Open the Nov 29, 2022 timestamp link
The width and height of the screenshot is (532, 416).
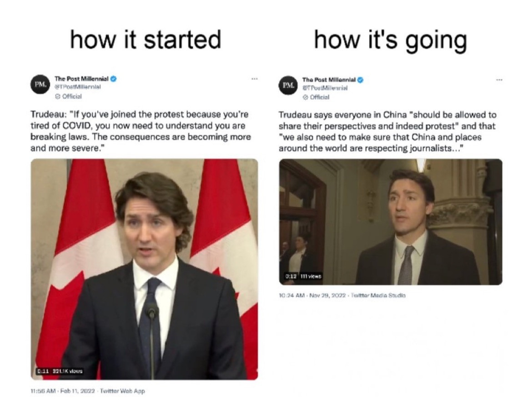pyautogui.click(x=312, y=295)
